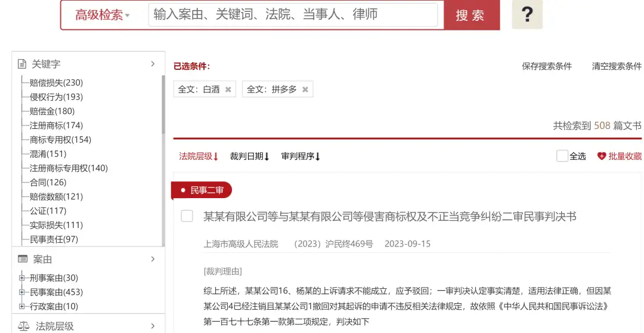644x333 pixels.
Task: Click the 法院层级 scales icon
Action: click(x=23, y=326)
